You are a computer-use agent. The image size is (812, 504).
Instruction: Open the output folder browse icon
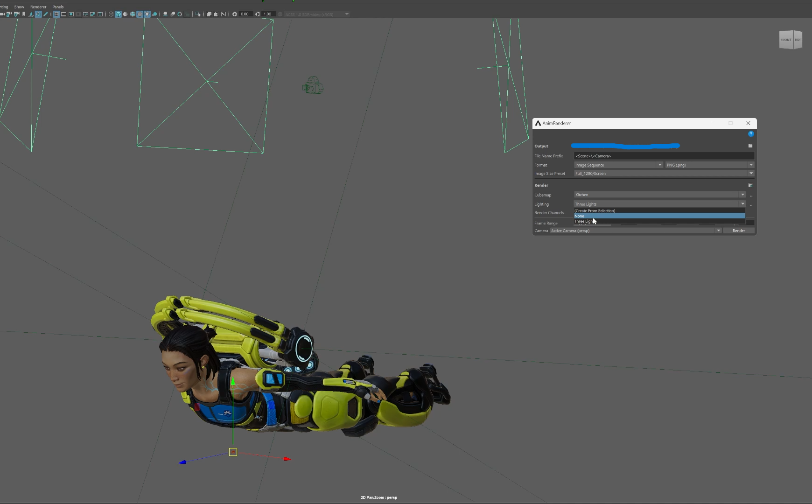tap(750, 146)
